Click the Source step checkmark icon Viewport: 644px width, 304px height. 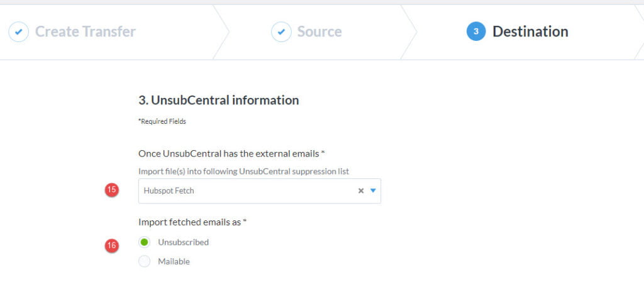(x=281, y=31)
